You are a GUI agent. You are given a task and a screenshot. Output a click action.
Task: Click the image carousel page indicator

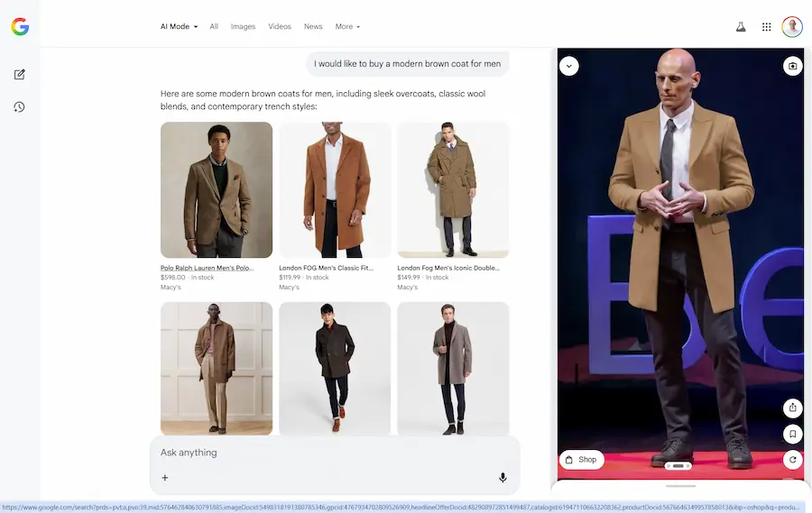(679, 466)
